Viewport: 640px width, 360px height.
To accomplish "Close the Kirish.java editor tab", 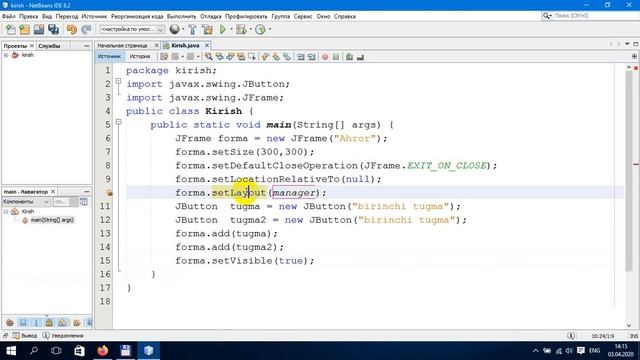I will tap(207, 45).
